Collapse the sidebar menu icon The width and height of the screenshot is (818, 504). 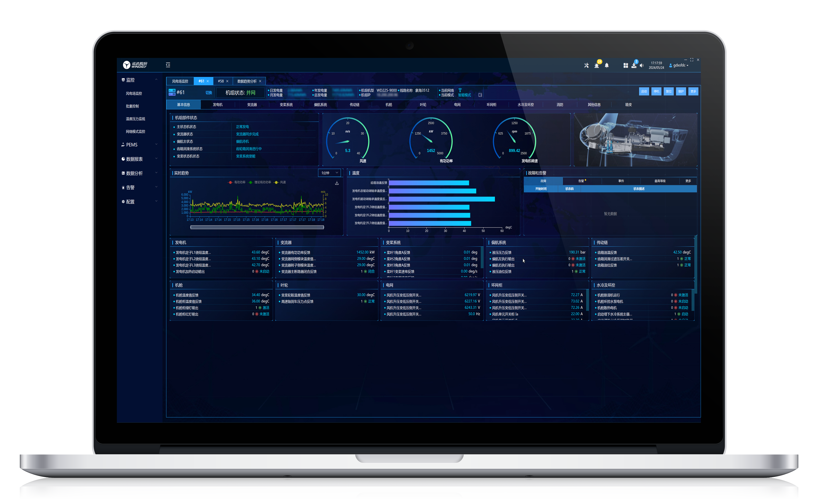coord(168,65)
